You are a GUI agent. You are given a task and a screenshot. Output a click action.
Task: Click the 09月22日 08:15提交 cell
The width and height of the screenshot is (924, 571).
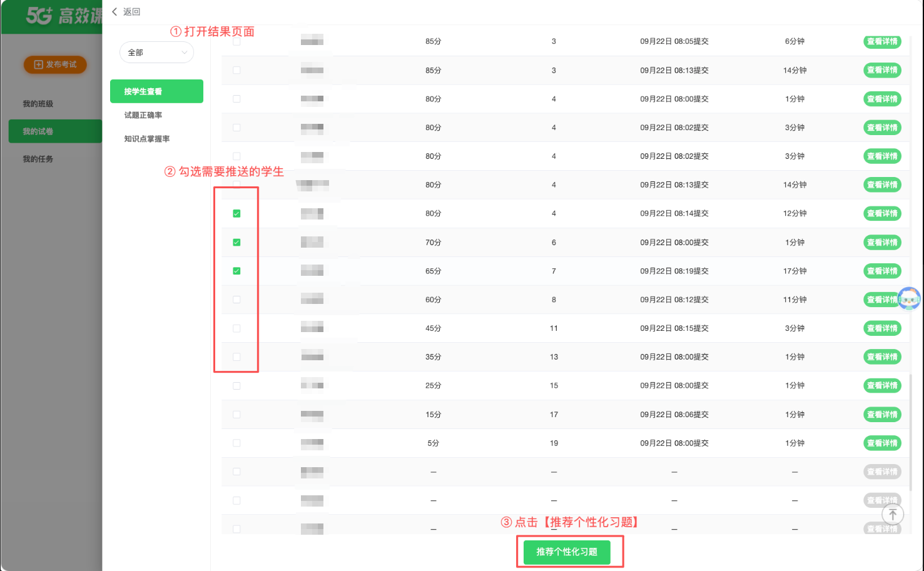[x=674, y=328]
